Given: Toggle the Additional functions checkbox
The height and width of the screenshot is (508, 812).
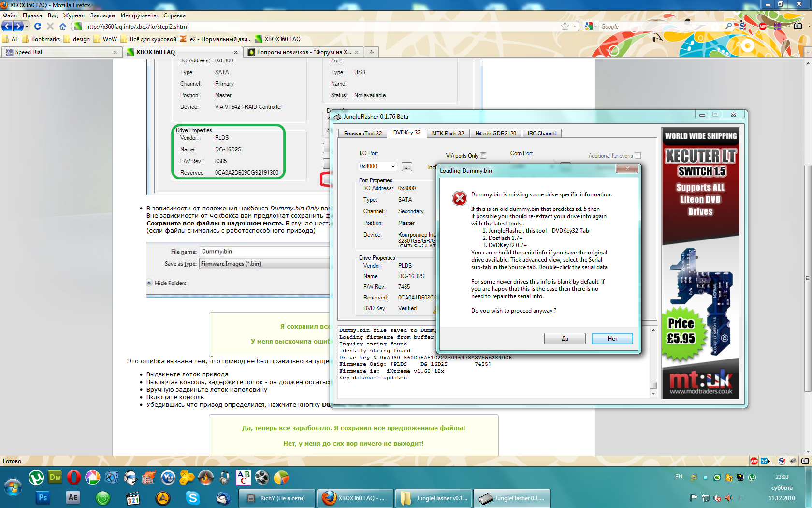Looking at the screenshot, I should pos(638,156).
